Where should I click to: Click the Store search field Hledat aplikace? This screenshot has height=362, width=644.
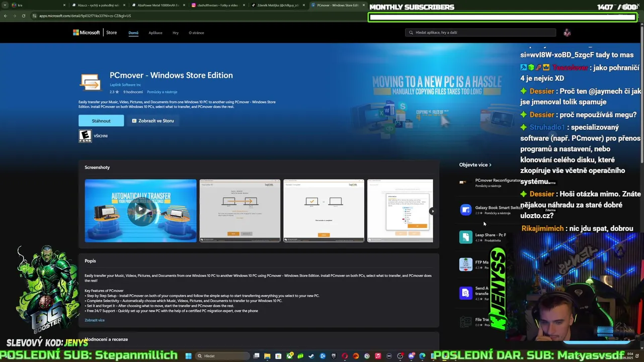tap(480, 33)
